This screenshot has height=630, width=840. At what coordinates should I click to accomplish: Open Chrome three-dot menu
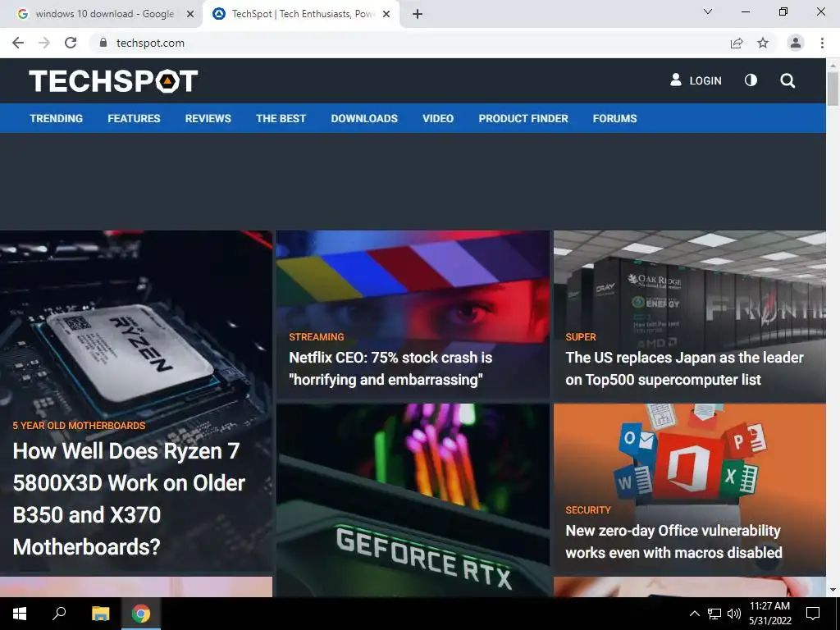pos(822,43)
